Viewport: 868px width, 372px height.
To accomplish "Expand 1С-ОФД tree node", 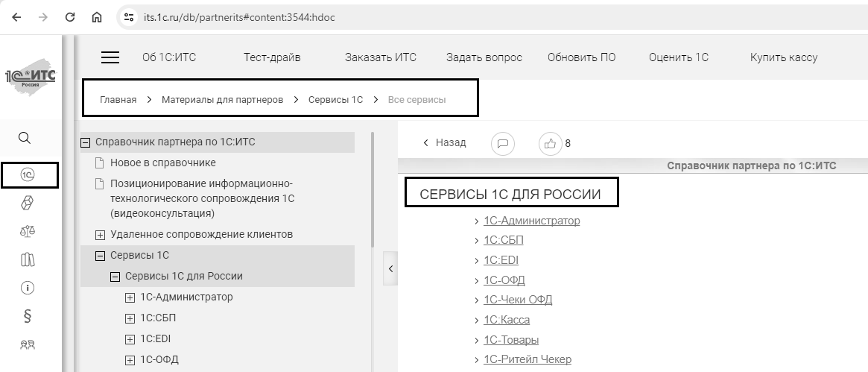I will tap(130, 360).
